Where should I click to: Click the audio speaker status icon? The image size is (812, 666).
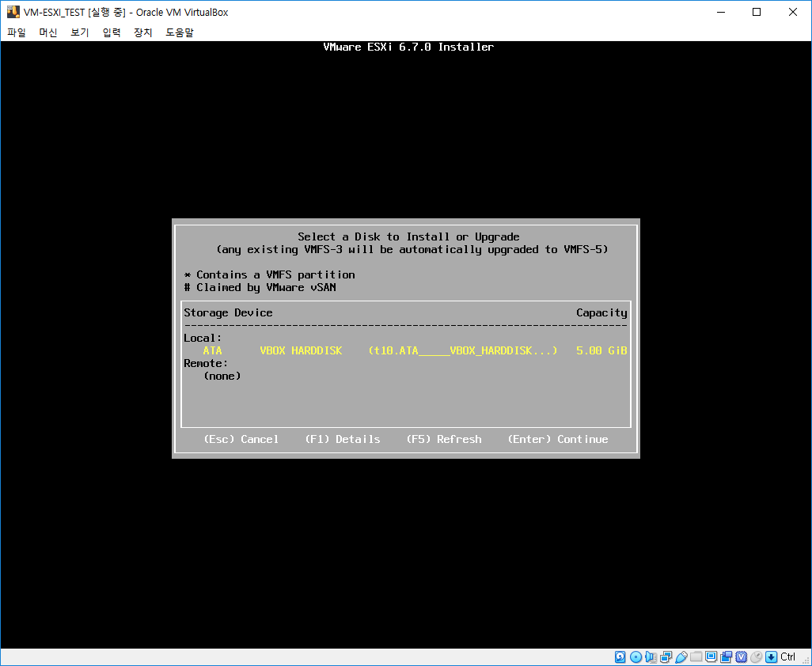click(651, 657)
